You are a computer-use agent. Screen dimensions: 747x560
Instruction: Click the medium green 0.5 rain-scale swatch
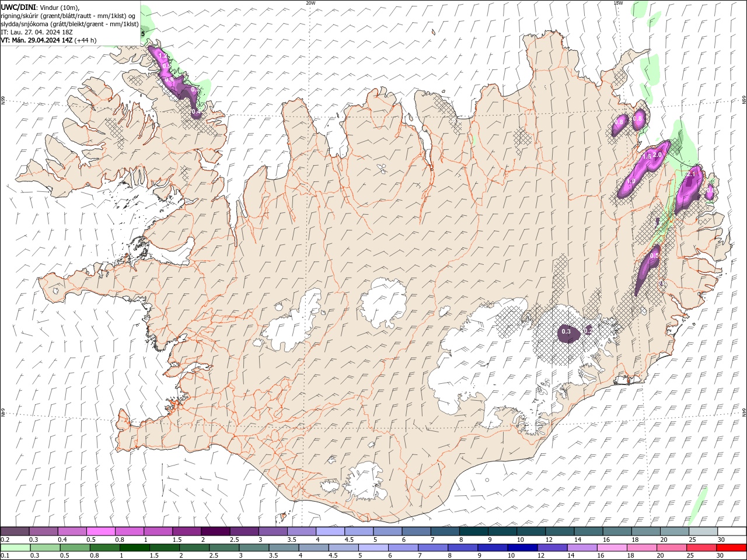click(x=75, y=548)
